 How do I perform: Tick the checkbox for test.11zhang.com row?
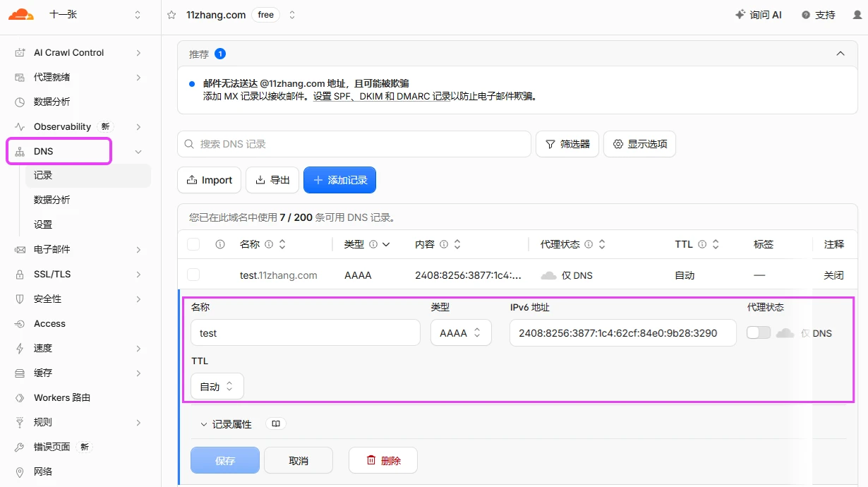click(193, 275)
